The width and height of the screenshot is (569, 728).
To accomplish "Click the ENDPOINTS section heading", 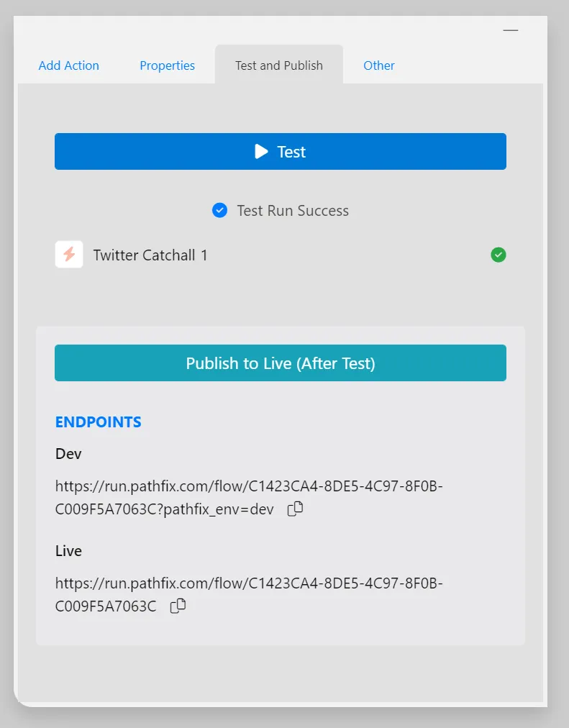I will click(x=99, y=422).
